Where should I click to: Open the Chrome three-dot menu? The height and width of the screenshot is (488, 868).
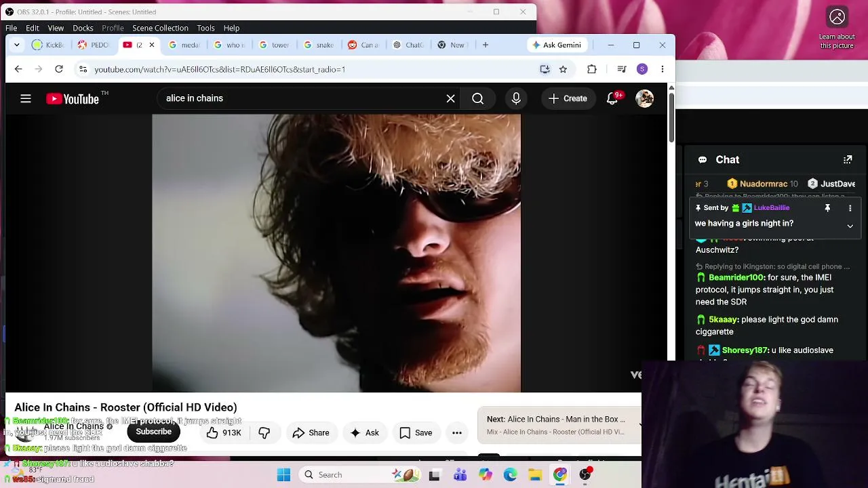pyautogui.click(x=663, y=69)
